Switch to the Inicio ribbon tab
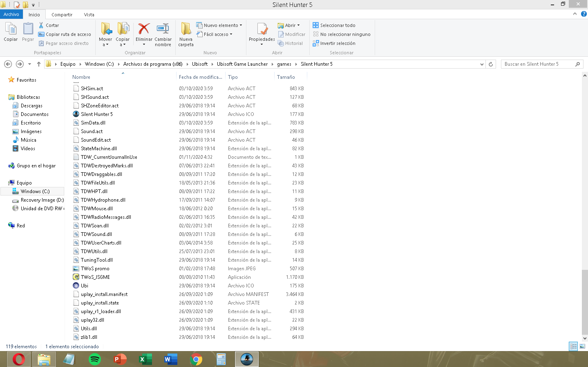Viewport: 588px width, 367px height. pos(34,15)
